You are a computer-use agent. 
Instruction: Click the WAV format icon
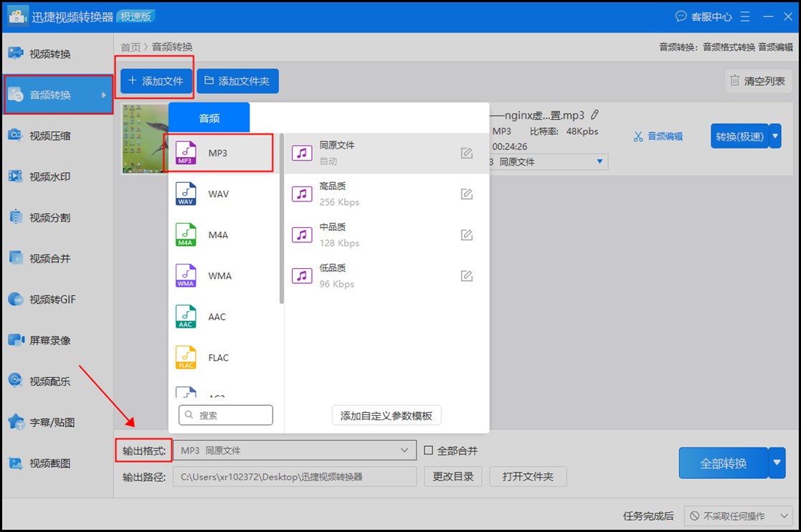point(186,194)
